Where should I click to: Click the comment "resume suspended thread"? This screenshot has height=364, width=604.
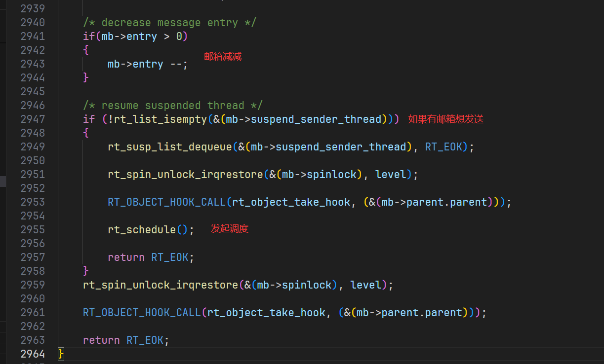(173, 106)
